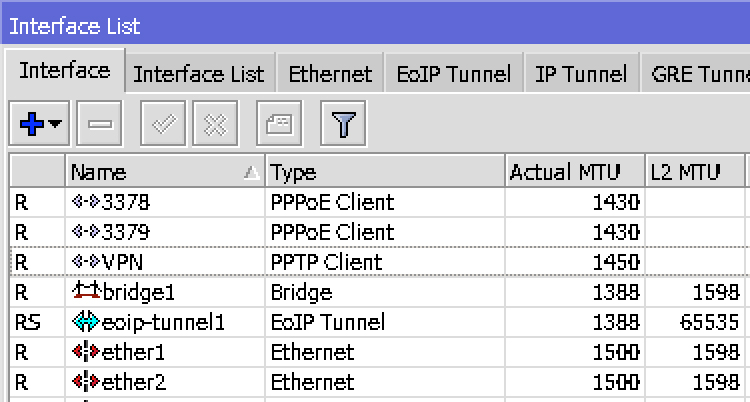Switch to the Interface List tab
The width and height of the screenshot is (750, 402).
(198, 74)
